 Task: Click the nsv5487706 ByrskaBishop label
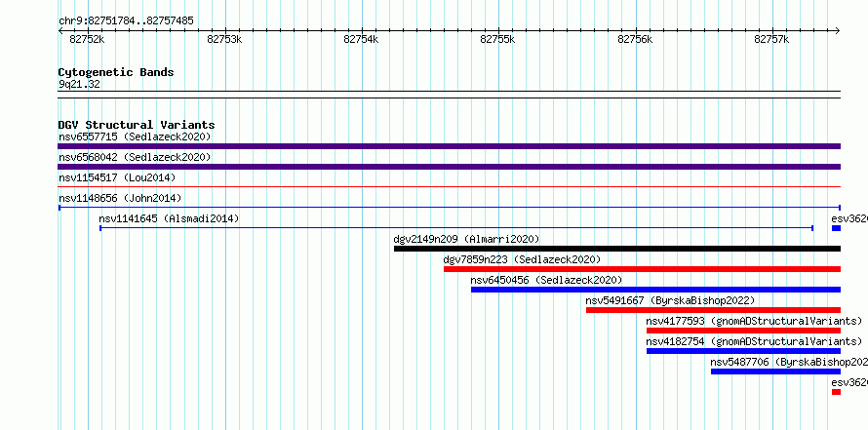[789, 362]
